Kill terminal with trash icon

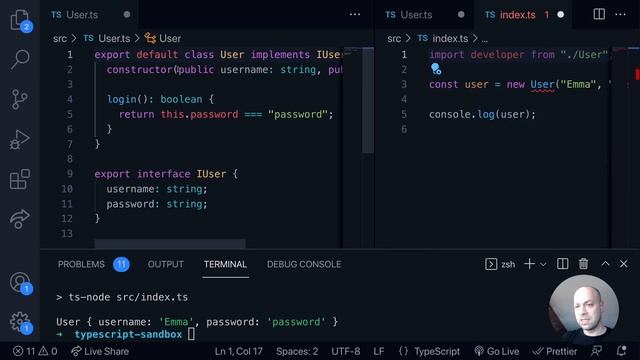(583, 264)
